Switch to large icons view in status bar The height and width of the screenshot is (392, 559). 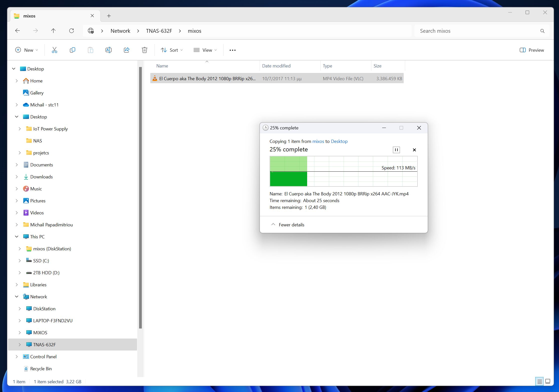coord(548,382)
